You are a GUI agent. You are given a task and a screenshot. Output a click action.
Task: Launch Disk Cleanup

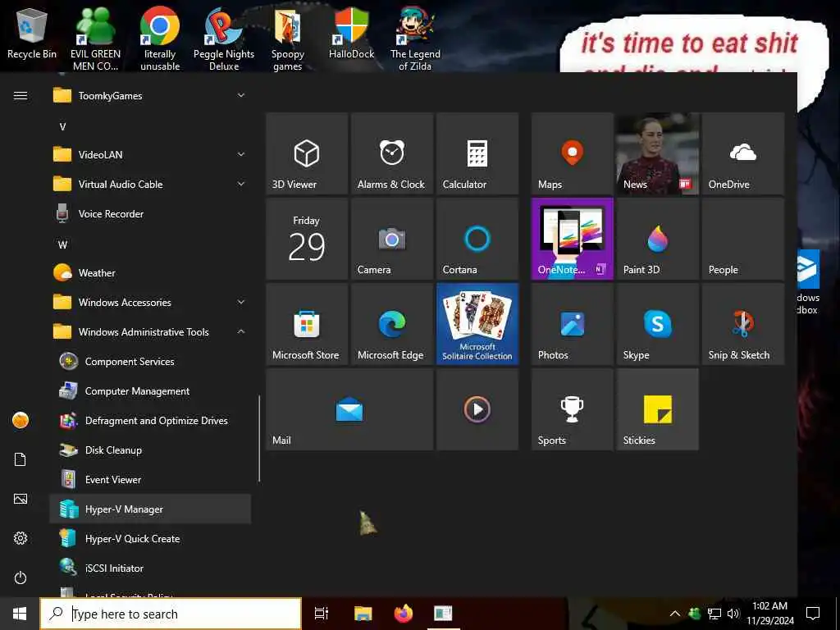click(150, 450)
